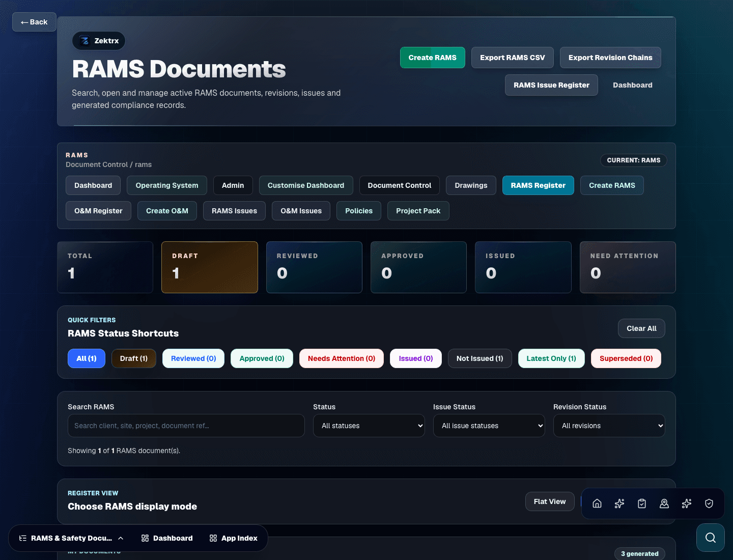
Task: Open Dashboard link in the header card
Action: click(632, 85)
